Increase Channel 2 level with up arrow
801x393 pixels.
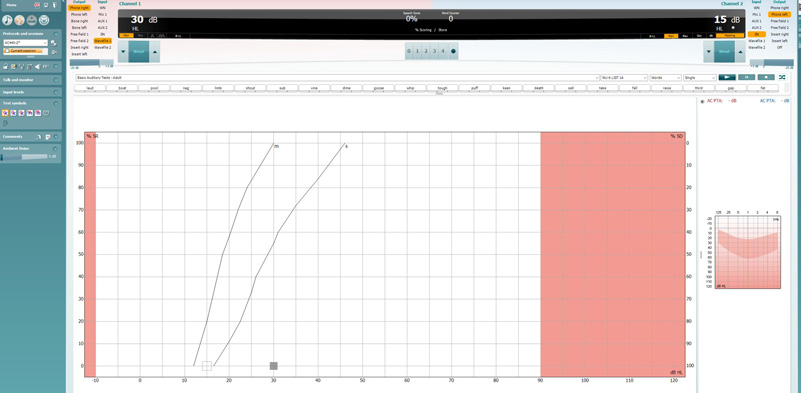740,52
